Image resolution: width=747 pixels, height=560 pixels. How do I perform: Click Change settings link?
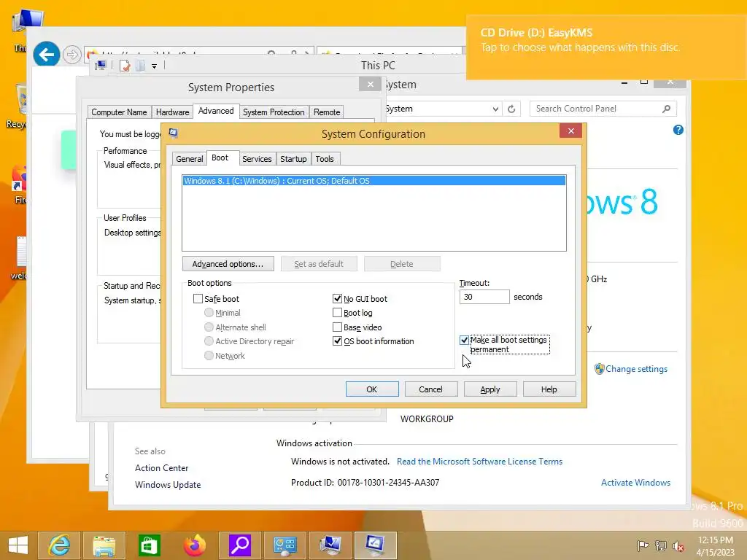(636, 369)
